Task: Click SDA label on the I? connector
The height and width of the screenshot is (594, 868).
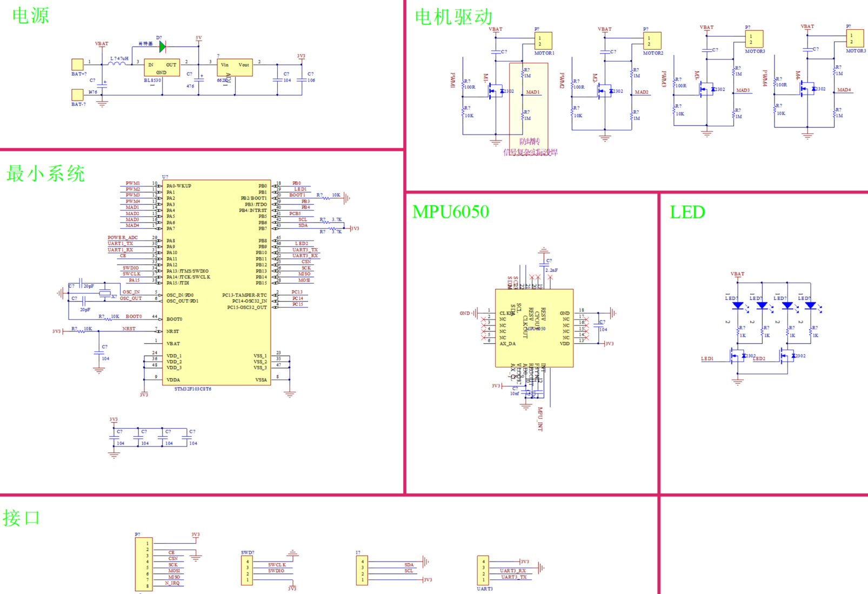Action: [x=409, y=565]
